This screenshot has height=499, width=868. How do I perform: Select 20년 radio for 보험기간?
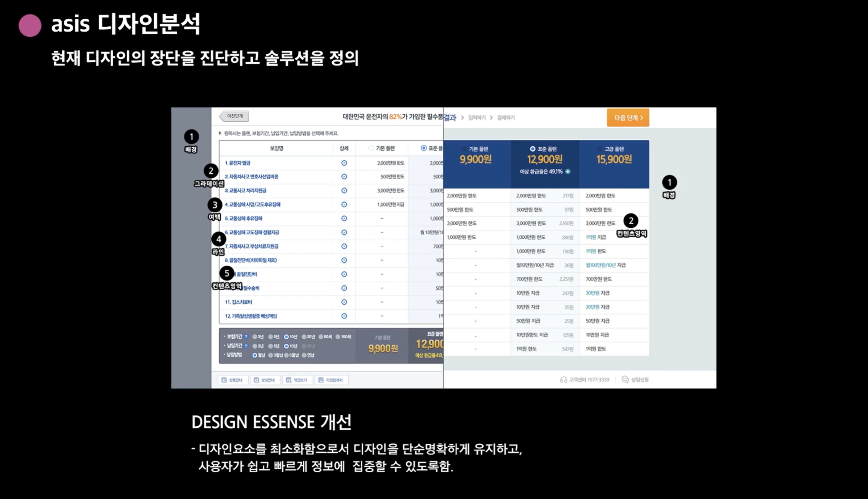(304, 337)
